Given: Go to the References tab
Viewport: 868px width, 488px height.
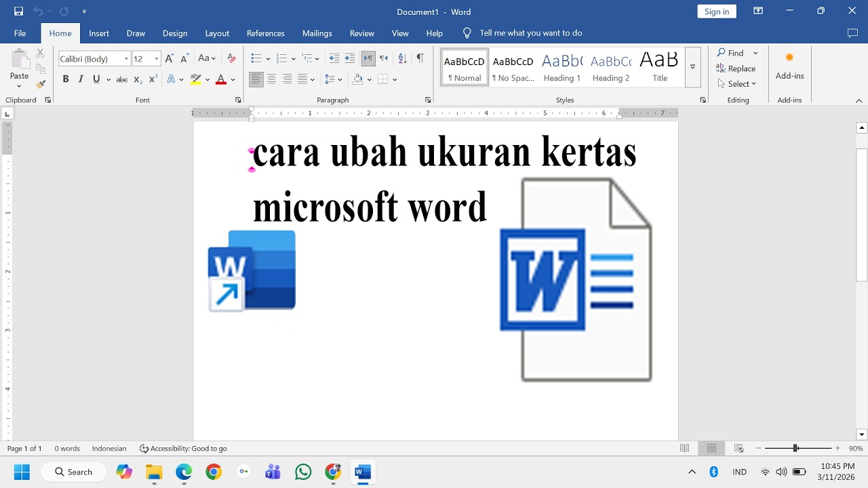Looking at the screenshot, I should click(266, 33).
